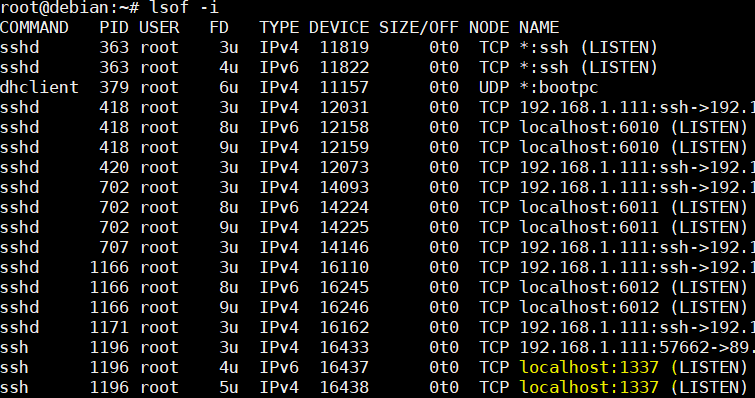Select device value 14224
The height and width of the screenshot is (398, 755).
coord(344,207)
